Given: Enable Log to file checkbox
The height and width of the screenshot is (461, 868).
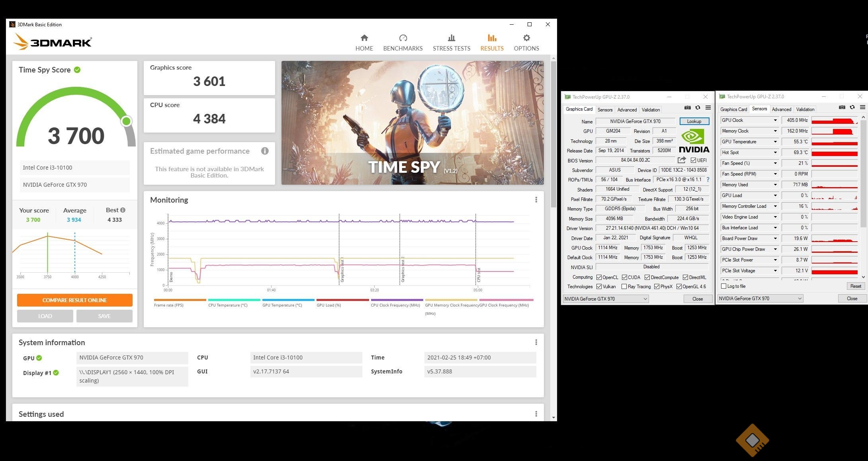Looking at the screenshot, I should [x=724, y=286].
